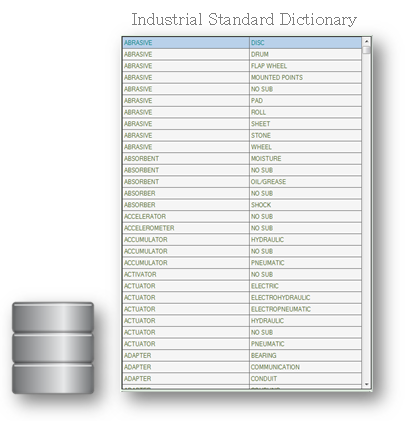Select the ABRASIVE cell in the DISC row
The height and width of the screenshot is (421, 411).
tap(186, 43)
